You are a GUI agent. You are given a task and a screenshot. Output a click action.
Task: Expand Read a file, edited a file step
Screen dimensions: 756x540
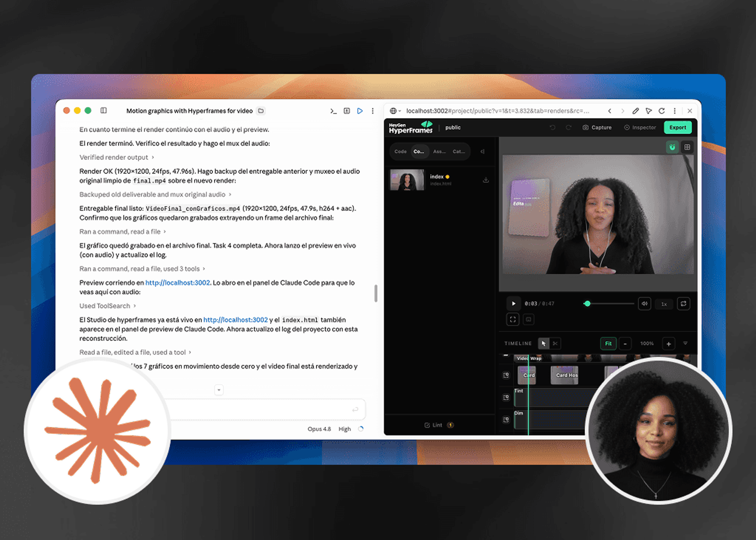(x=135, y=352)
